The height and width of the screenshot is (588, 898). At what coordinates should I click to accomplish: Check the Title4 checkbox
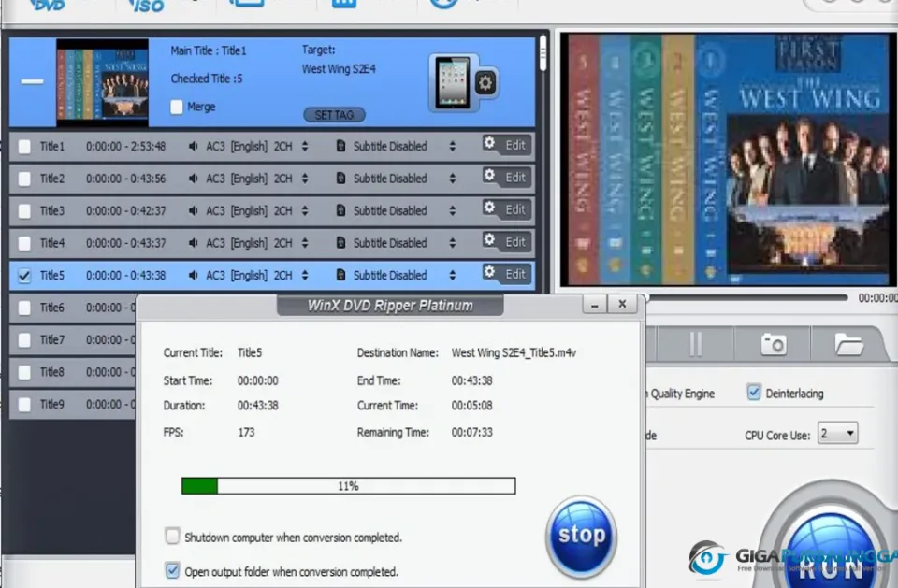pos(24,243)
